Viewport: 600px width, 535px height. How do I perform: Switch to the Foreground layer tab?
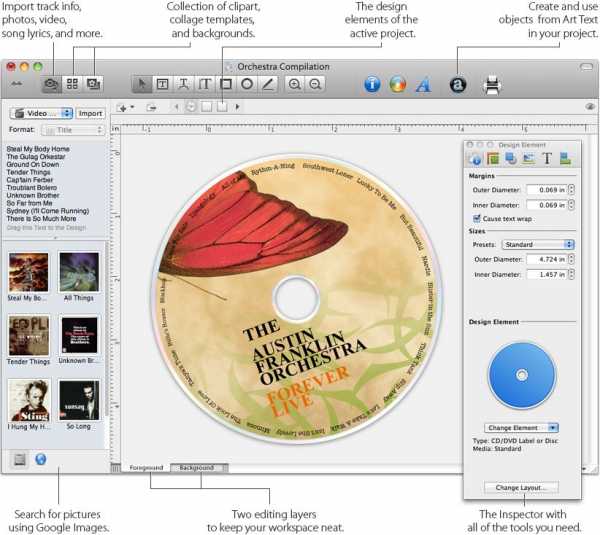146,468
